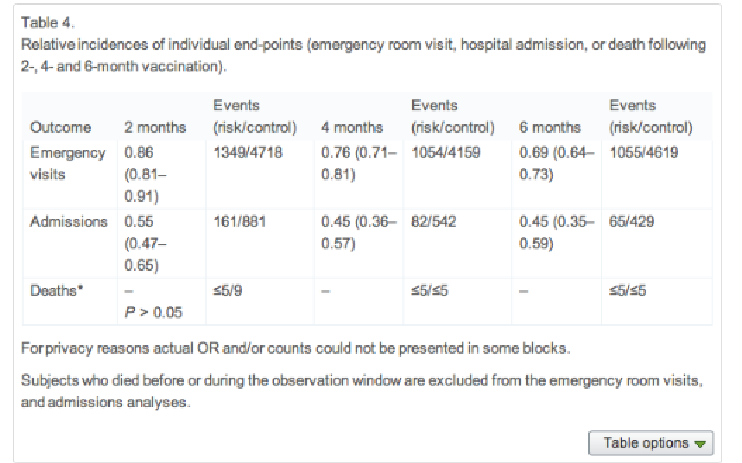Click the 1055/4619 events cell
This screenshot has width=742, height=463.
[645, 153]
